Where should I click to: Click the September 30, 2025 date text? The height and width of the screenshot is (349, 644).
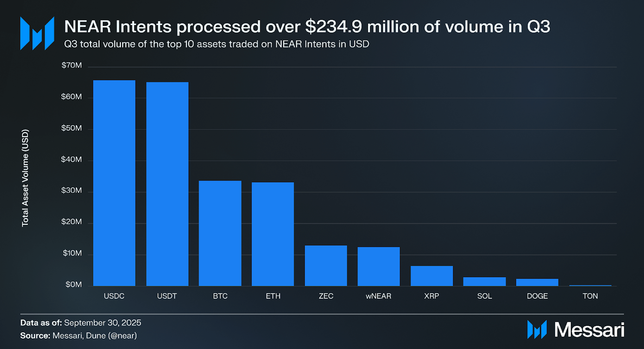103,323
